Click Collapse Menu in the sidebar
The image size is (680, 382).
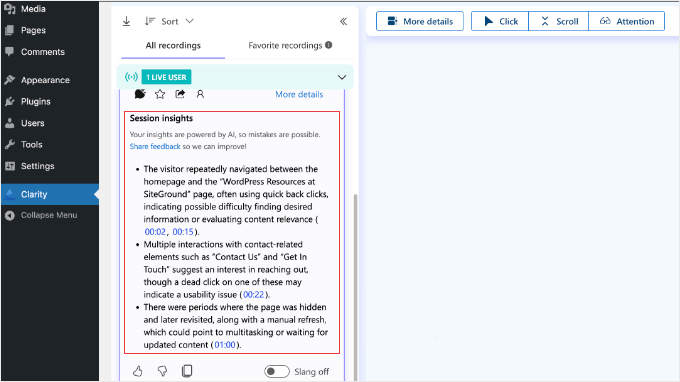pyautogui.click(x=50, y=215)
